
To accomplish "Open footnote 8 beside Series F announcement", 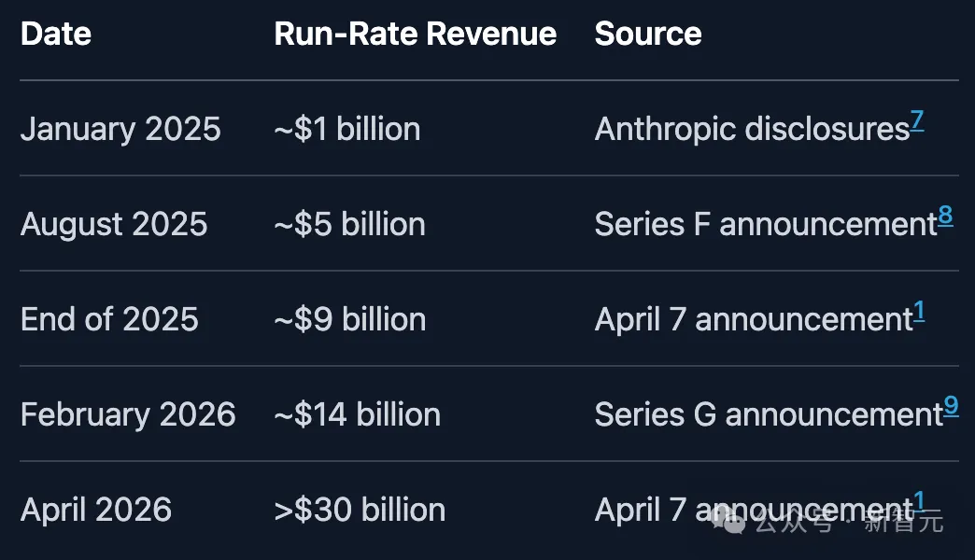I will tap(945, 215).
